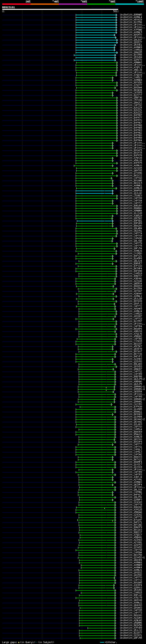Open hit UniRef100_B9RNW5
The width and height of the screenshot is (146, 644).
(131, 15)
